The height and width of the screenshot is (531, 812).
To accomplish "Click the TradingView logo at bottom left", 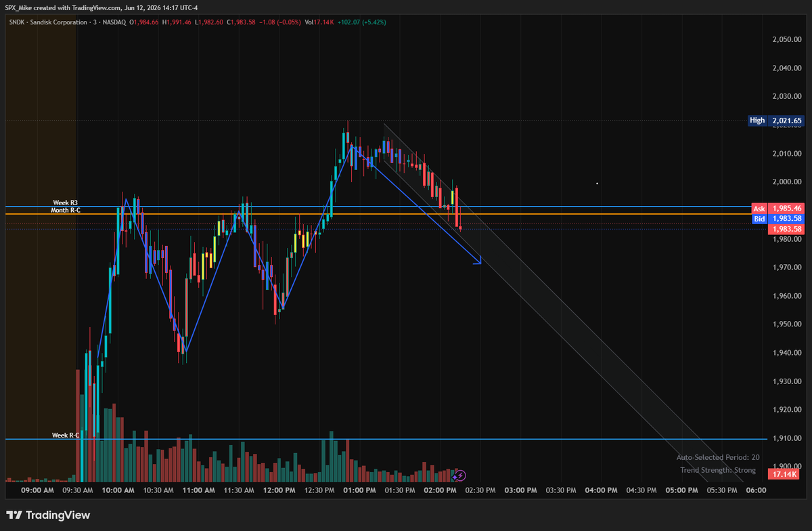I will click(x=48, y=515).
